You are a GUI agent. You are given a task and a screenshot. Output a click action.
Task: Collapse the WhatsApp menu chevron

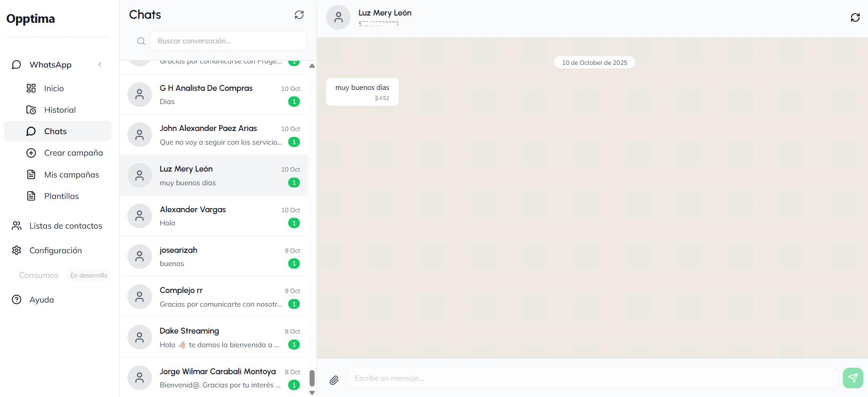point(100,65)
